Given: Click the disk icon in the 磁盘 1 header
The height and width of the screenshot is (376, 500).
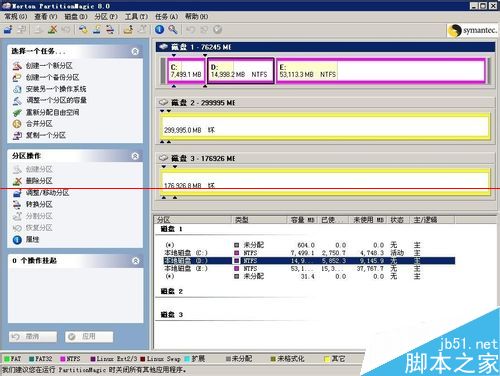Looking at the screenshot, I should (x=163, y=47).
